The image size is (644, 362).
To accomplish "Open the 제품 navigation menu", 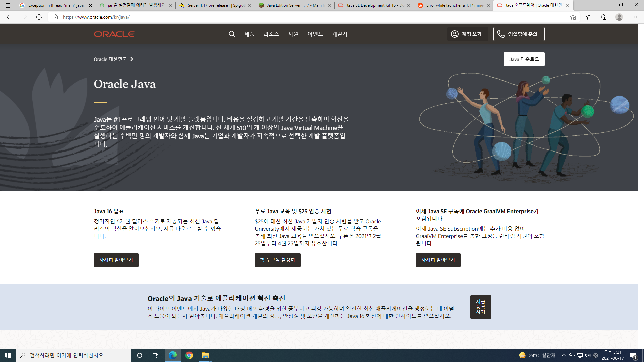I will point(249,34).
